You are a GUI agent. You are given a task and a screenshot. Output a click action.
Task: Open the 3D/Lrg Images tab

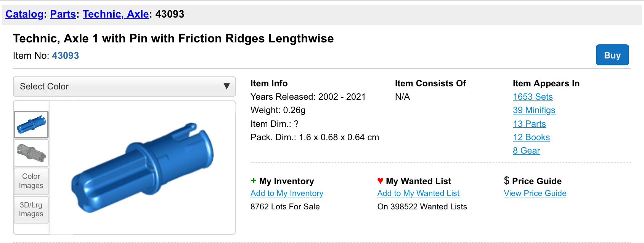pos(31,209)
